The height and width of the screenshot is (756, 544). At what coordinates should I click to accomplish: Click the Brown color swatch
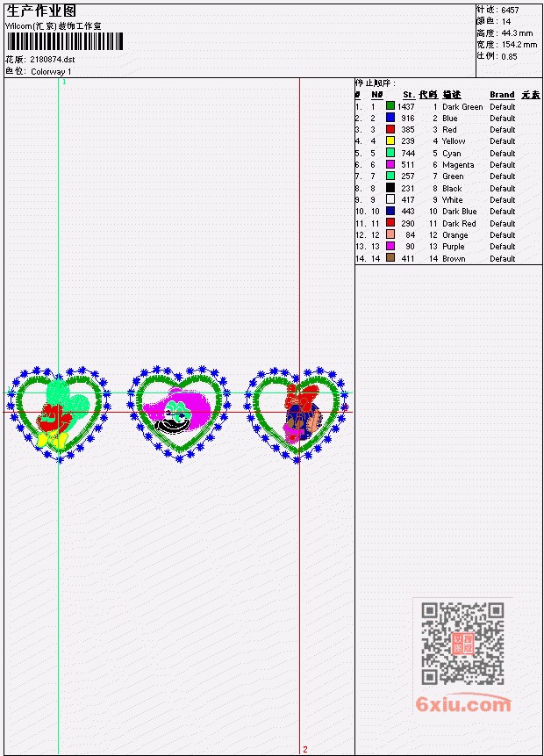[390, 258]
